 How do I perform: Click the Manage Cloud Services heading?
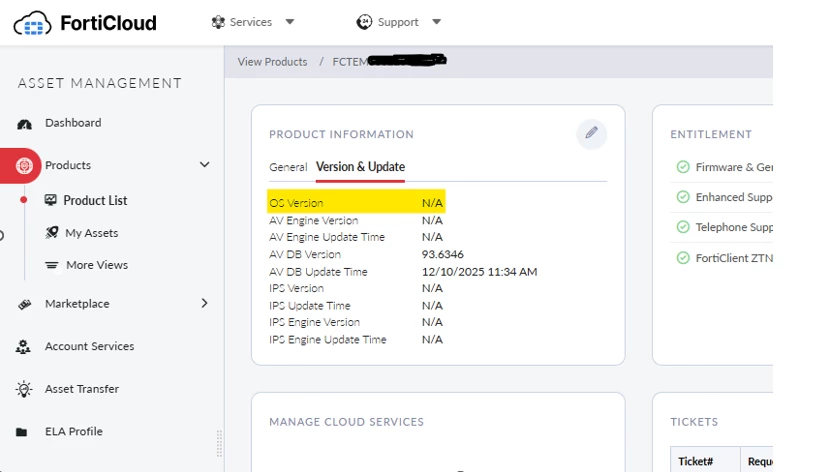coord(346,422)
